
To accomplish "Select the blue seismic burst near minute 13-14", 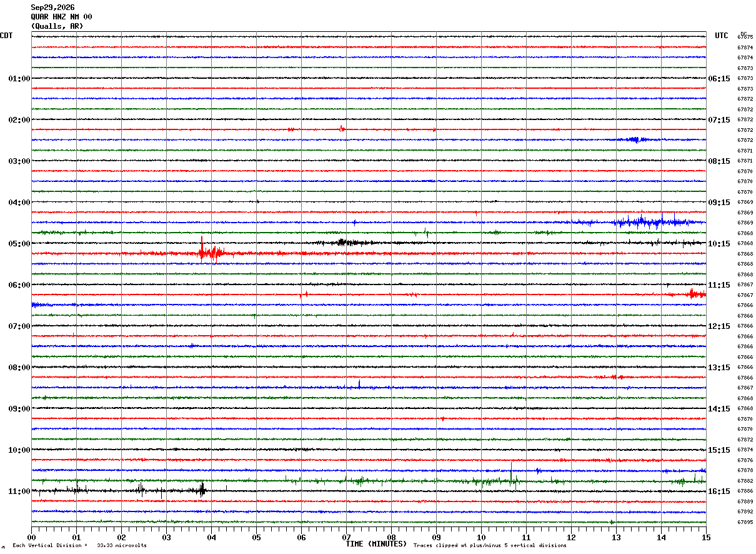I will tap(650, 221).
